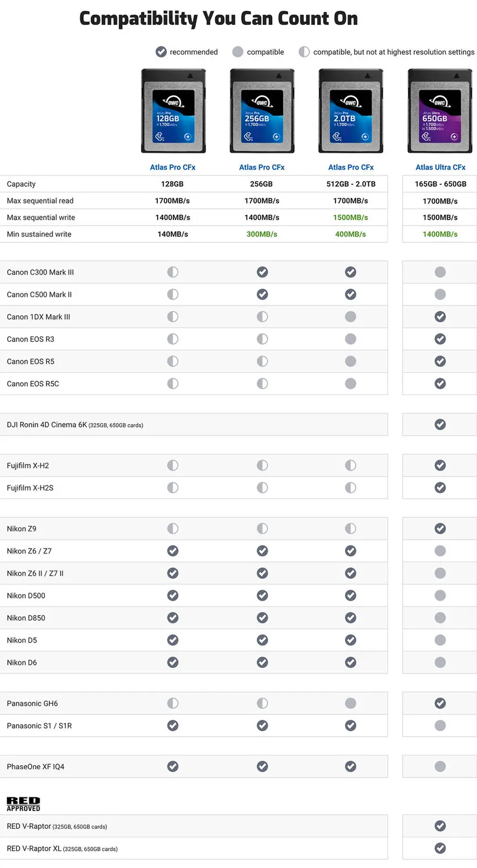This screenshot has width=477, height=868.
Task: Click the 'Min sustained write' row label
Action: [x=39, y=234]
